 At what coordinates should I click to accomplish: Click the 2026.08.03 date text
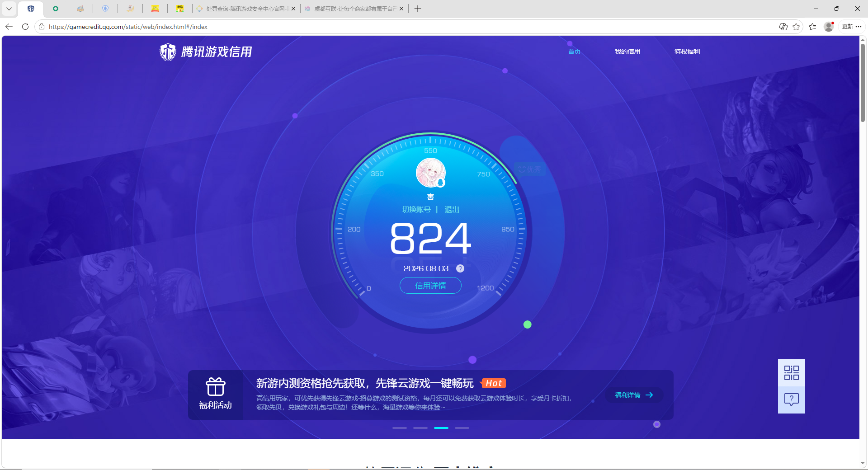coord(426,268)
